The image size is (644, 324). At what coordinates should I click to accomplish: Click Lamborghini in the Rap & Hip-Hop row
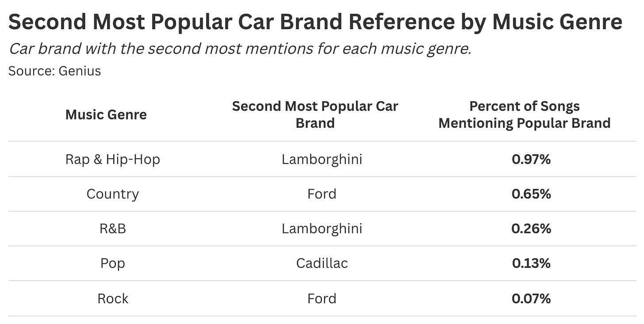click(322, 159)
